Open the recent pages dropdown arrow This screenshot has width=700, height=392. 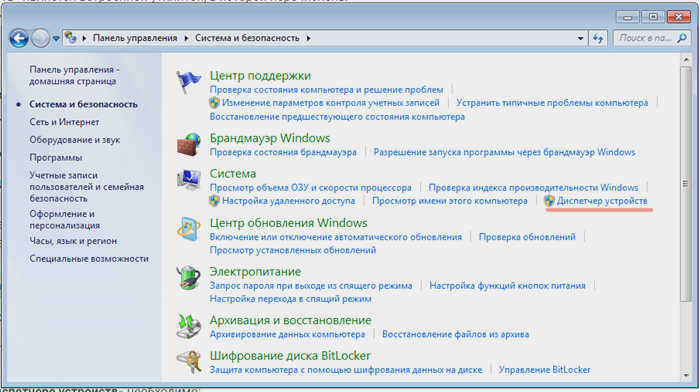(x=56, y=39)
